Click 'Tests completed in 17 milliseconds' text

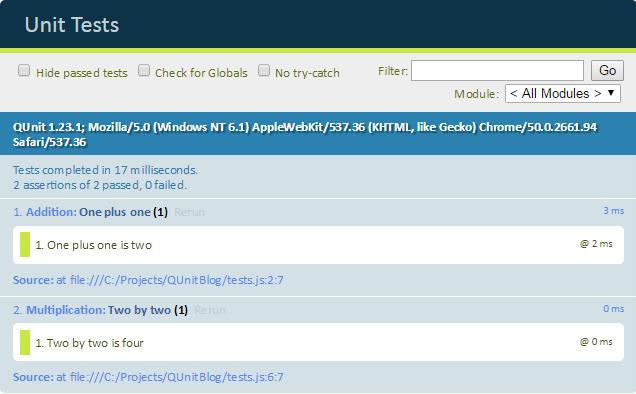105,170
